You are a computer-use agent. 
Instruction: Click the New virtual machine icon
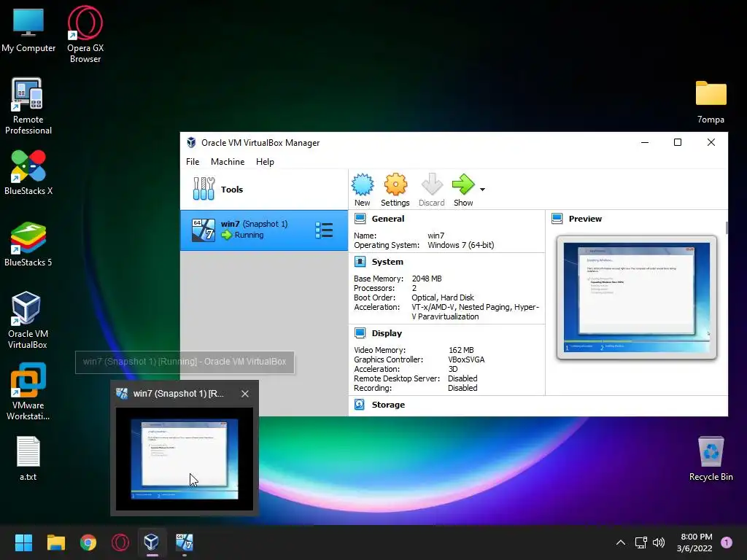coord(363,184)
